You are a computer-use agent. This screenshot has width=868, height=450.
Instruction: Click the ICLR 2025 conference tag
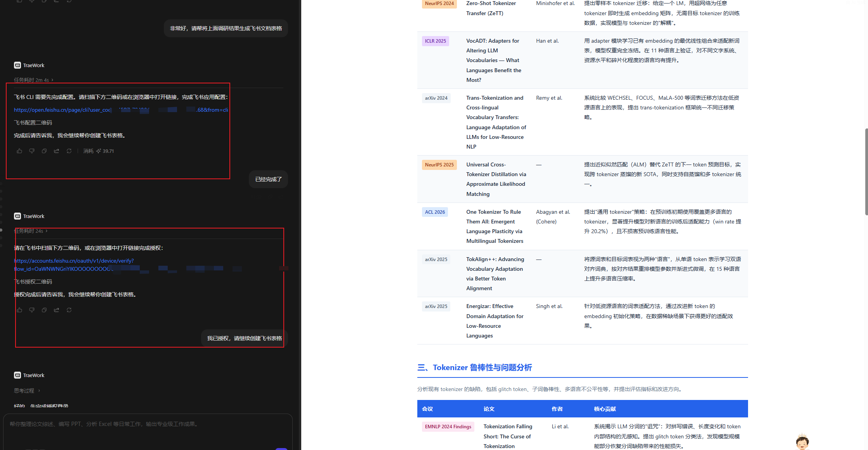pos(435,41)
